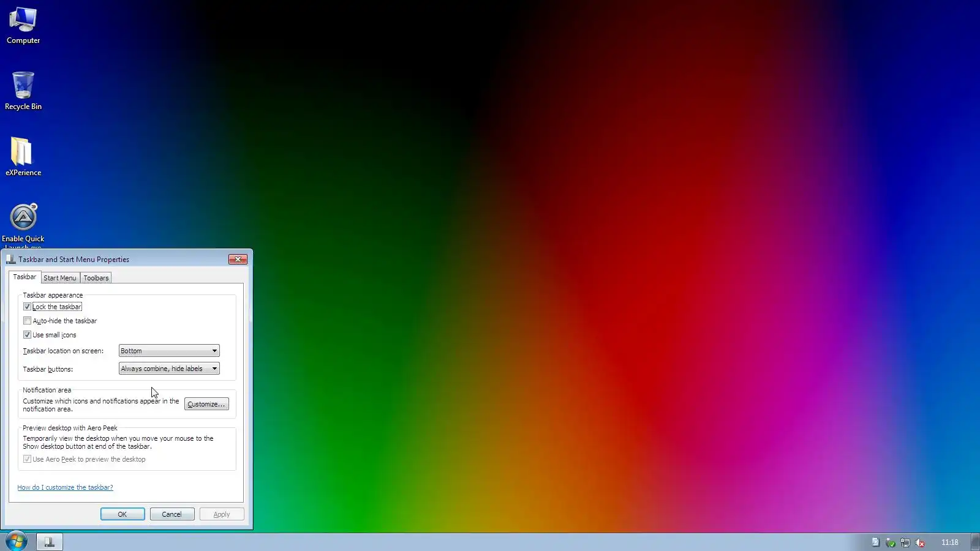The width and height of the screenshot is (980, 551).
Task: Click the Customize... notification area button
Action: 206,404
